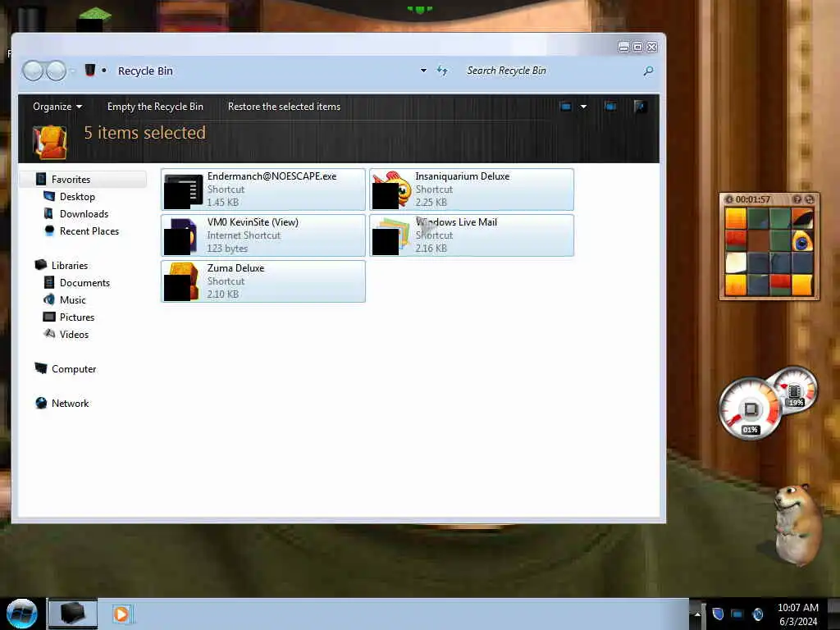
Task: Click the Music sidebar icon
Action: pyautogui.click(x=48, y=299)
